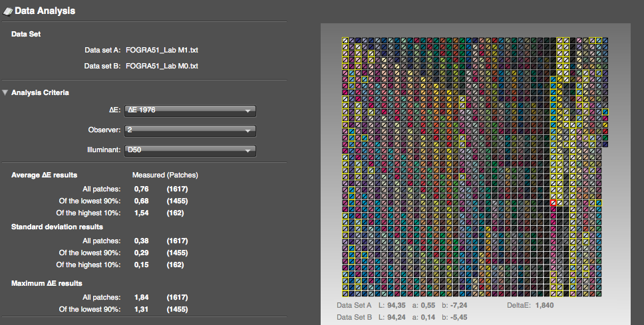Pick the top-left corner patch of the grid
The height and width of the screenshot is (325, 644).
coord(346,41)
